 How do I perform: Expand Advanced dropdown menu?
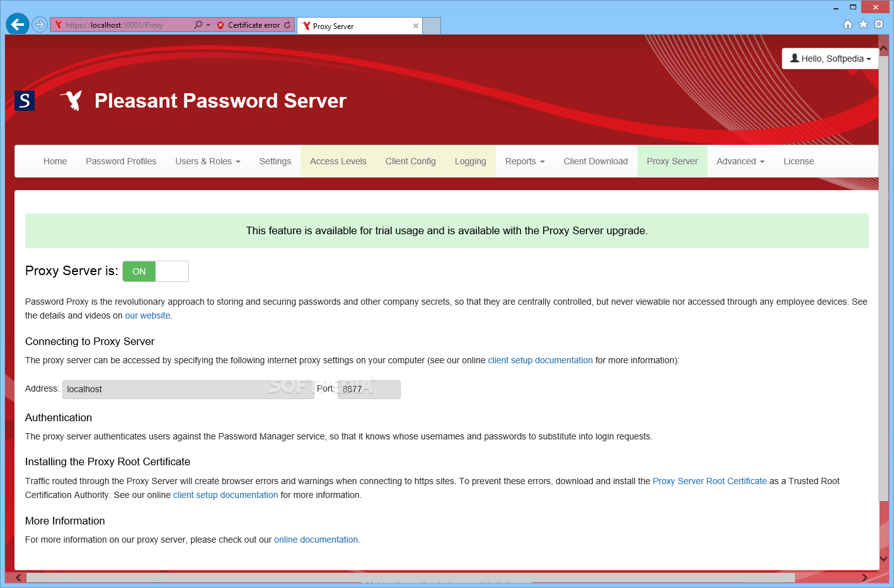[x=741, y=161]
